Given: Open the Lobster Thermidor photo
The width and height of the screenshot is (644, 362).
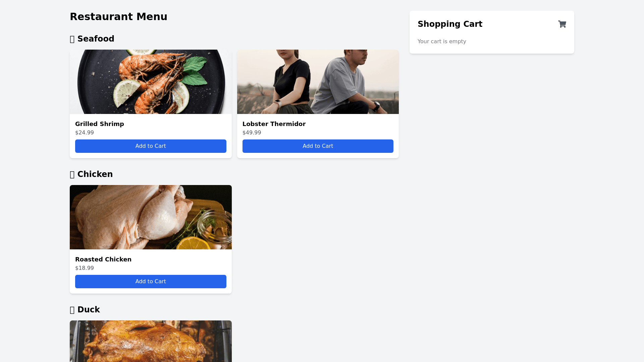Looking at the screenshot, I should pos(318,82).
